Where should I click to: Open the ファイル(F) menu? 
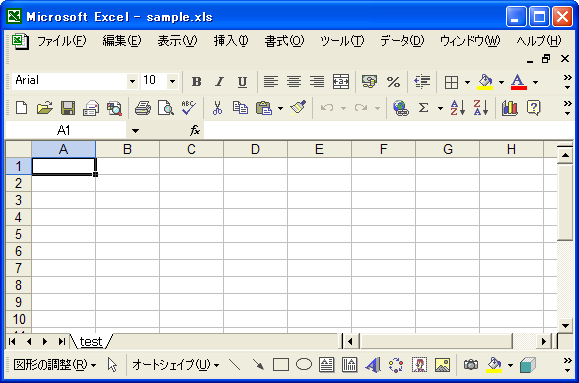click(x=61, y=41)
